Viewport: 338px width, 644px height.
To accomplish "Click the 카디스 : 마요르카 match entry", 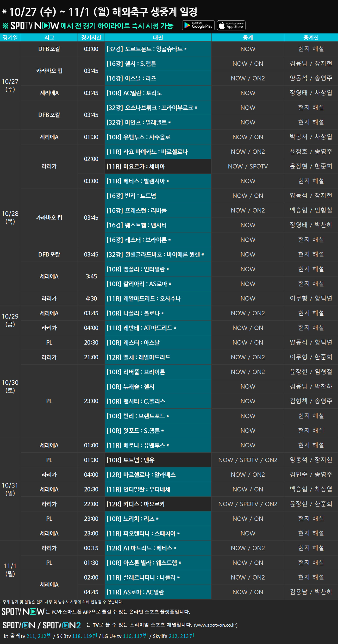I will click(158, 504).
